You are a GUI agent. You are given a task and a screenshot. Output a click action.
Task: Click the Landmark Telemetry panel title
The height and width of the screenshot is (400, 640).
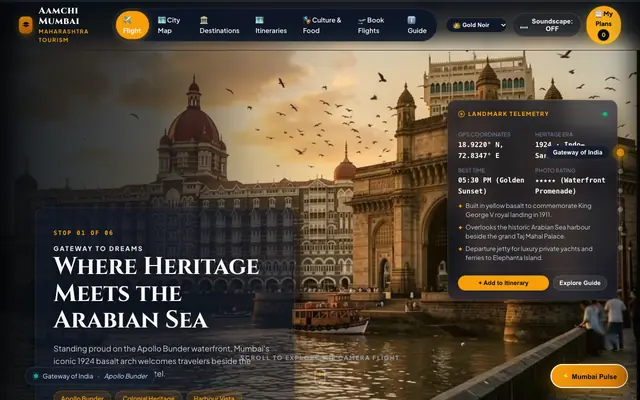(508, 114)
